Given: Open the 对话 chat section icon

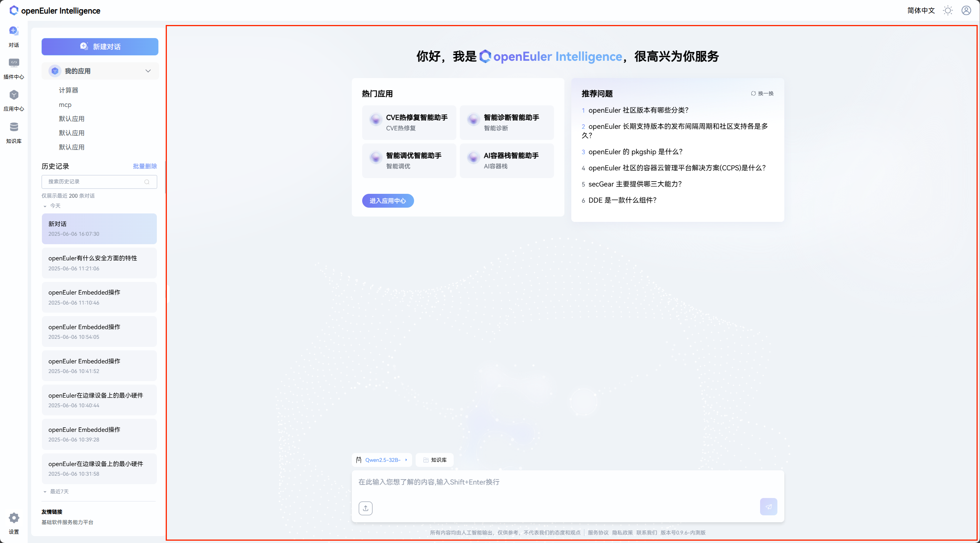Looking at the screenshot, I should (14, 31).
